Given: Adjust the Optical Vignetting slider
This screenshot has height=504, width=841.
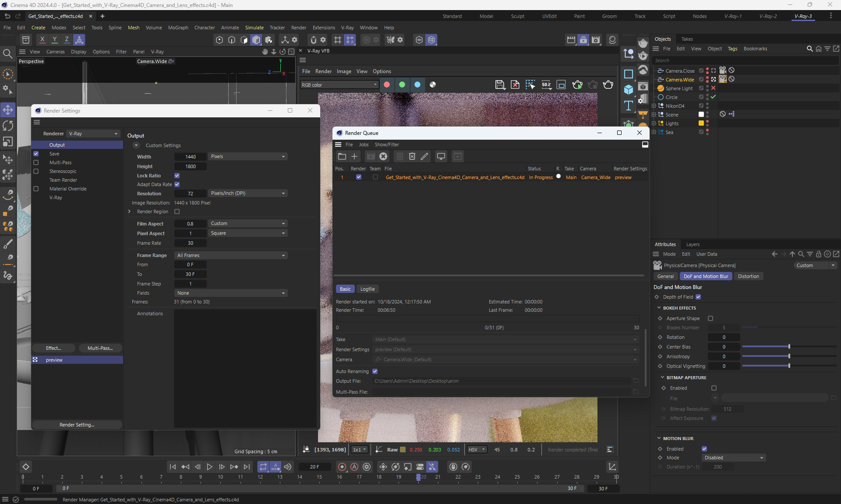Looking at the screenshot, I should click(x=789, y=366).
